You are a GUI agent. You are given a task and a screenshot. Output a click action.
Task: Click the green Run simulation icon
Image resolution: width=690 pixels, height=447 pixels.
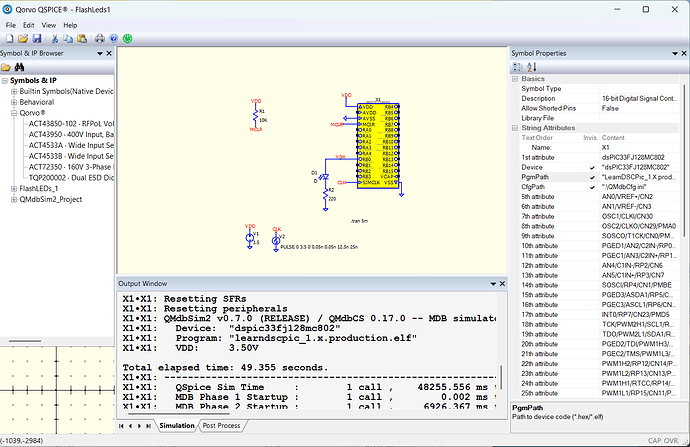pos(128,39)
